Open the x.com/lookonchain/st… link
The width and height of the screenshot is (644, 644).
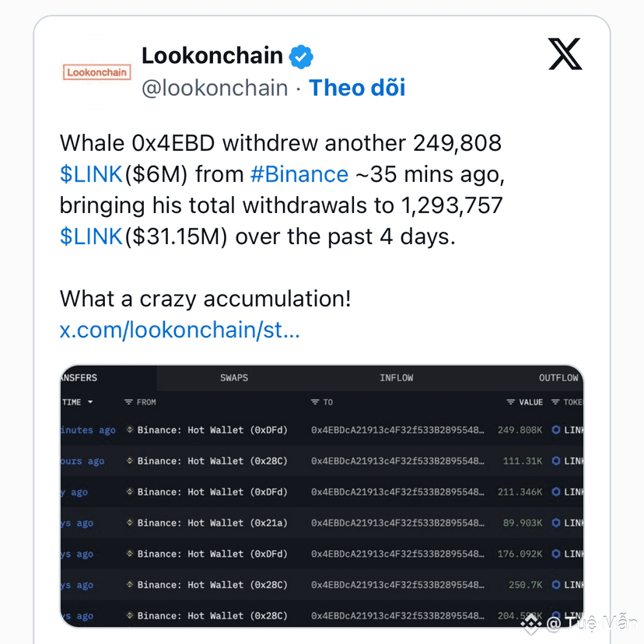point(180,330)
